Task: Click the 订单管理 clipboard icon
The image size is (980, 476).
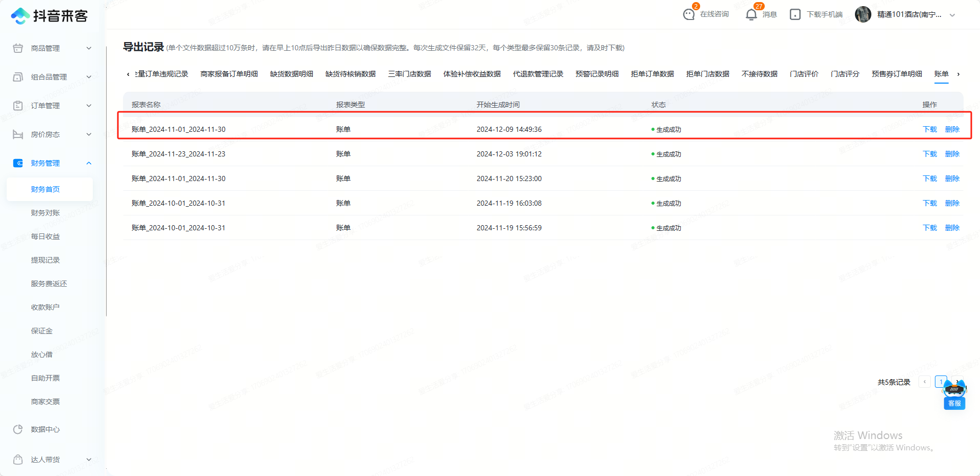Action: (x=18, y=106)
